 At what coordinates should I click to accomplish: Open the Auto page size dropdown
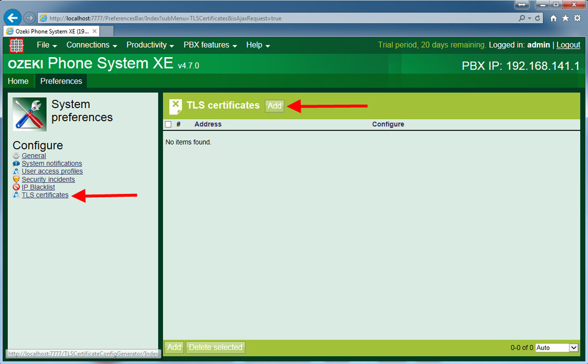[x=557, y=347]
